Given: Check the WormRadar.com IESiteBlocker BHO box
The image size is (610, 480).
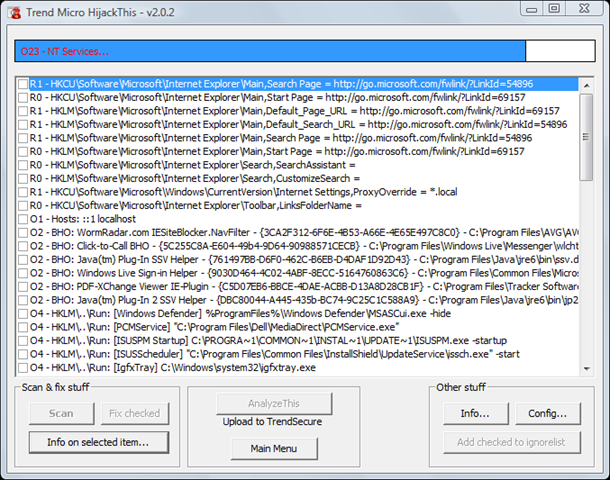Looking at the screenshot, I should (23, 233).
